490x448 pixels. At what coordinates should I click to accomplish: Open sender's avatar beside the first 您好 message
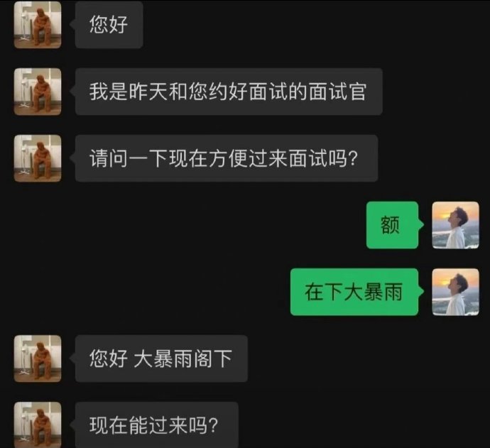(x=38, y=25)
